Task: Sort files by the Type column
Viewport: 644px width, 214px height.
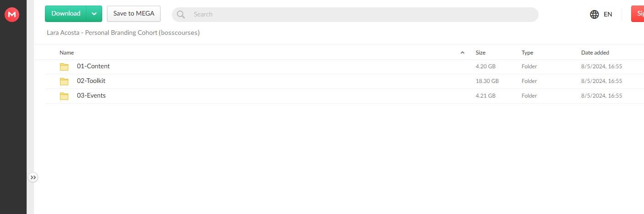Action: pos(527,53)
